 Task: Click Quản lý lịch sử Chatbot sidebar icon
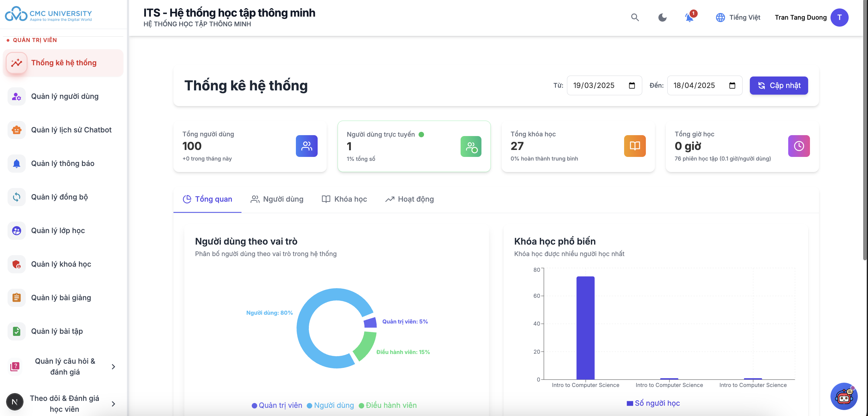click(17, 130)
